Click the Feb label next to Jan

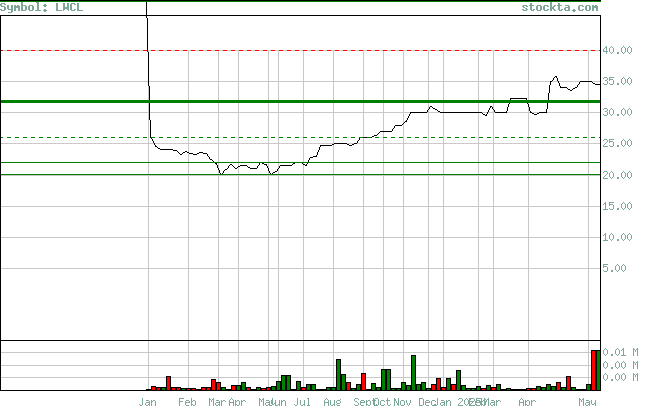pos(187,401)
